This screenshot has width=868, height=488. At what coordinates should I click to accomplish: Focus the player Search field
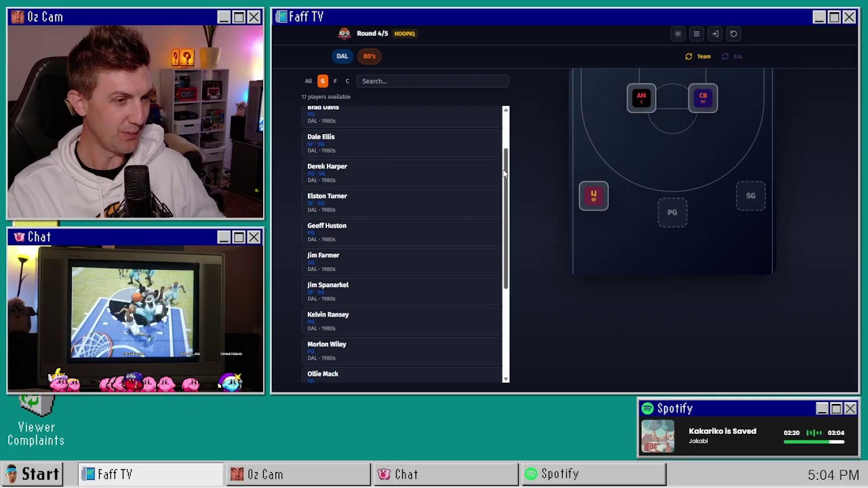click(433, 81)
